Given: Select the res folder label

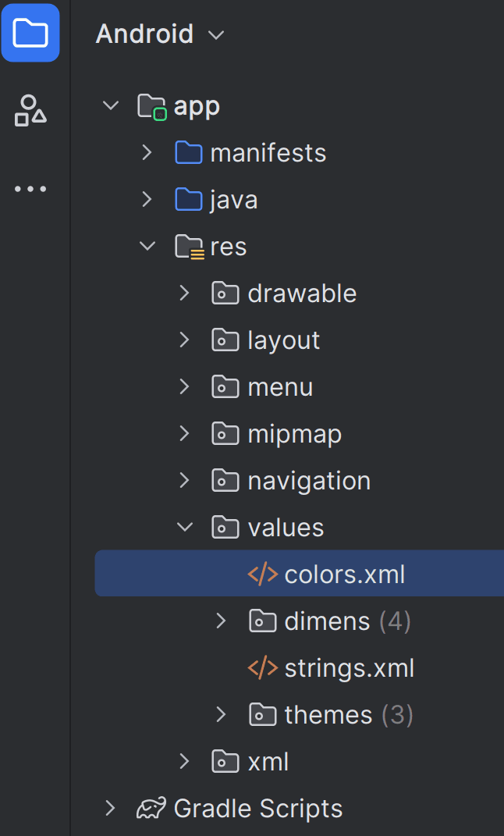Looking at the screenshot, I should [229, 247].
